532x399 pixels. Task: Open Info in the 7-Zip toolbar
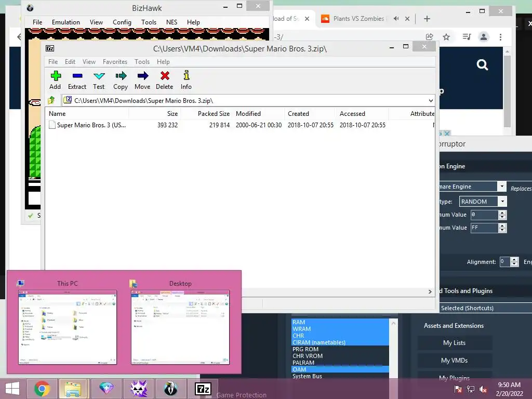point(186,81)
